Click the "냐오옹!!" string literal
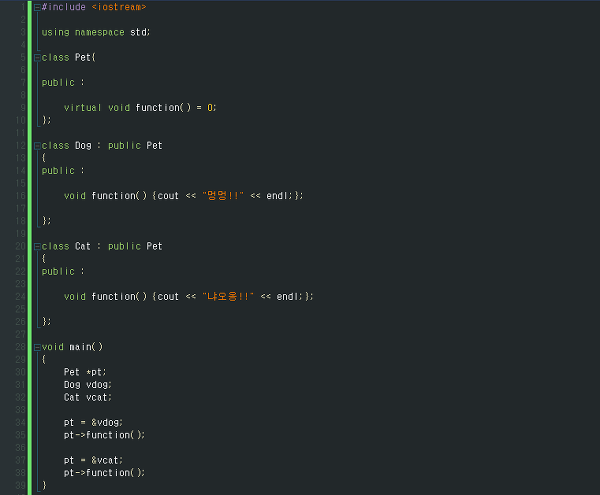The image size is (600, 495). 228,296
